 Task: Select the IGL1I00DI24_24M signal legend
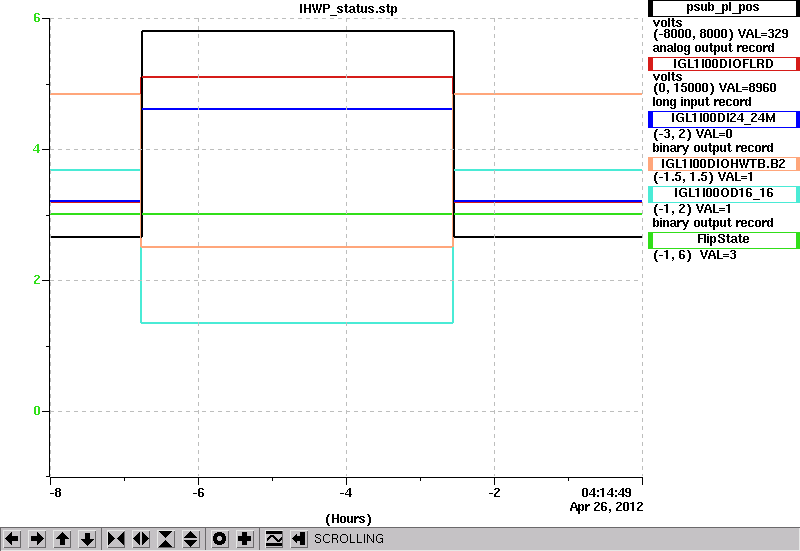pyautogui.click(x=723, y=118)
